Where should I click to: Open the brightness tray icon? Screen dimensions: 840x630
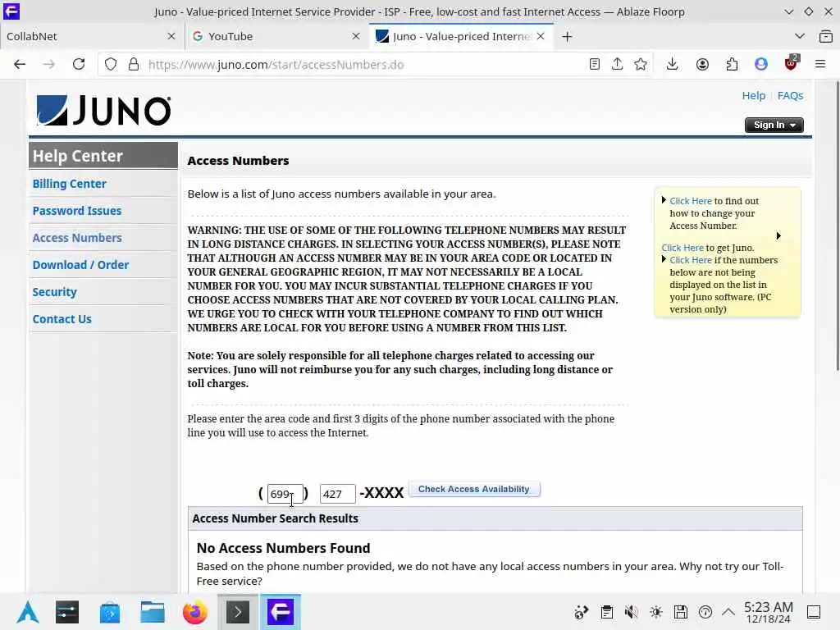[655, 612]
